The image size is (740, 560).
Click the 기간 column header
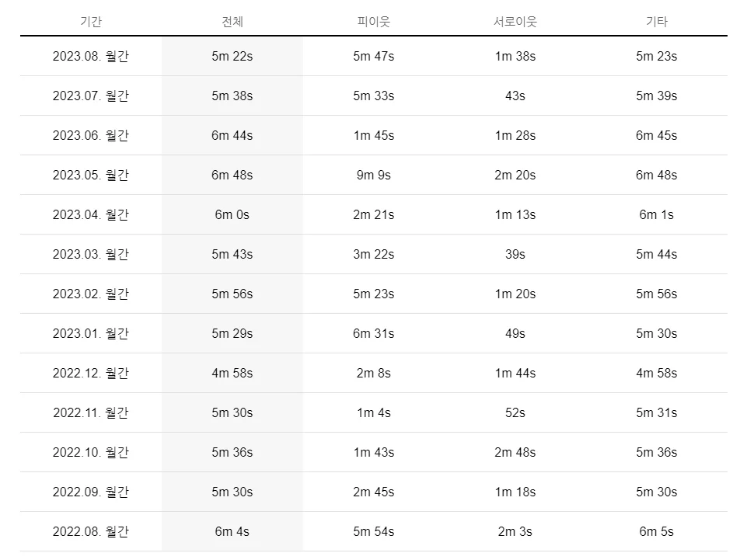tap(91, 22)
